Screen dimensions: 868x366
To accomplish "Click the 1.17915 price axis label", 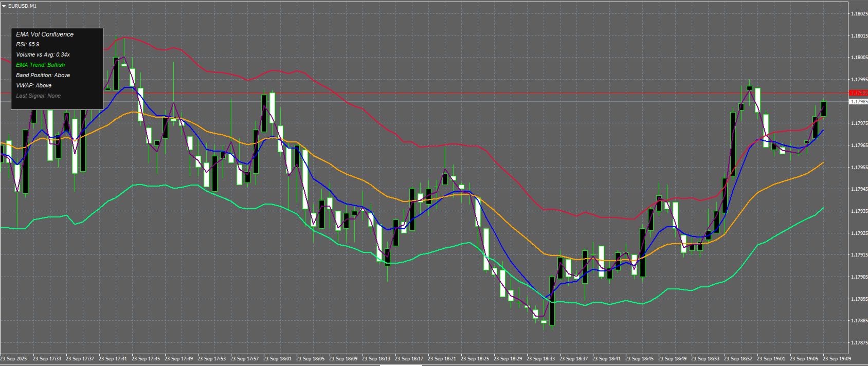I will (x=859, y=255).
